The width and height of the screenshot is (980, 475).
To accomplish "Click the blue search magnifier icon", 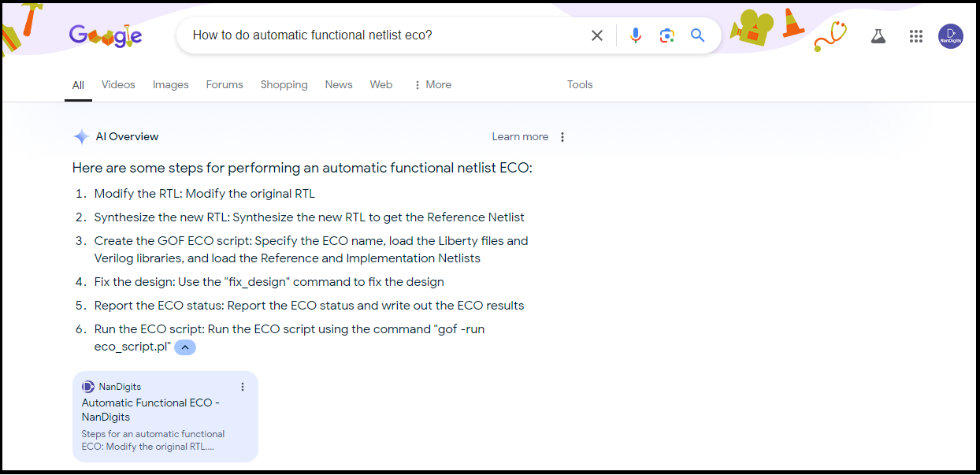I will pyautogui.click(x=698, y=35).
